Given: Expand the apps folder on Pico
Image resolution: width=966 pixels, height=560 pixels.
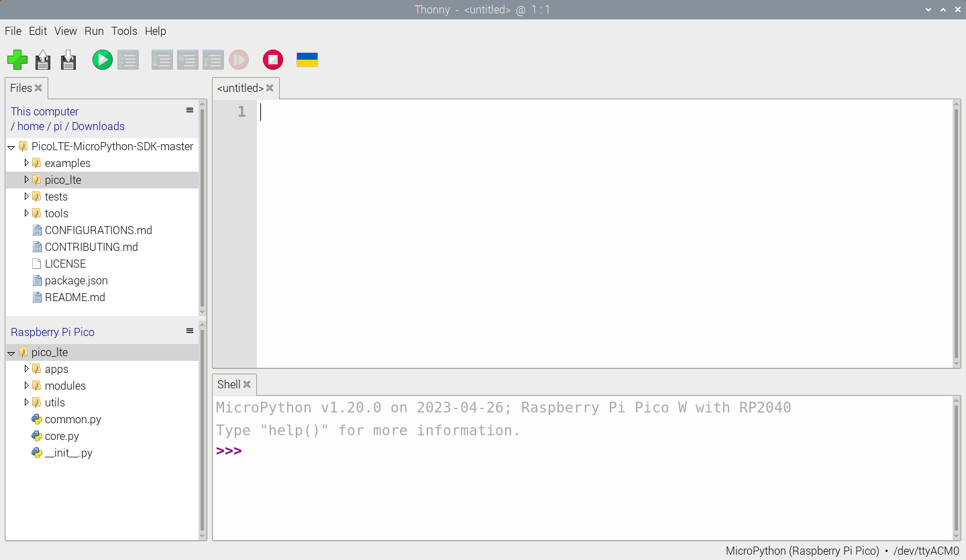Looking at the screenshot, I should tap(26, 369).
